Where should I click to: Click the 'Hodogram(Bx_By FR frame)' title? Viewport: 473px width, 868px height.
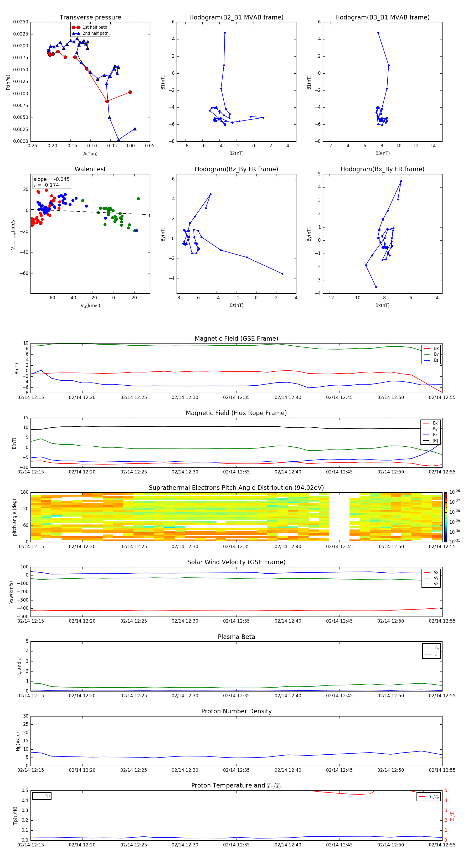(x=382, y=169)
